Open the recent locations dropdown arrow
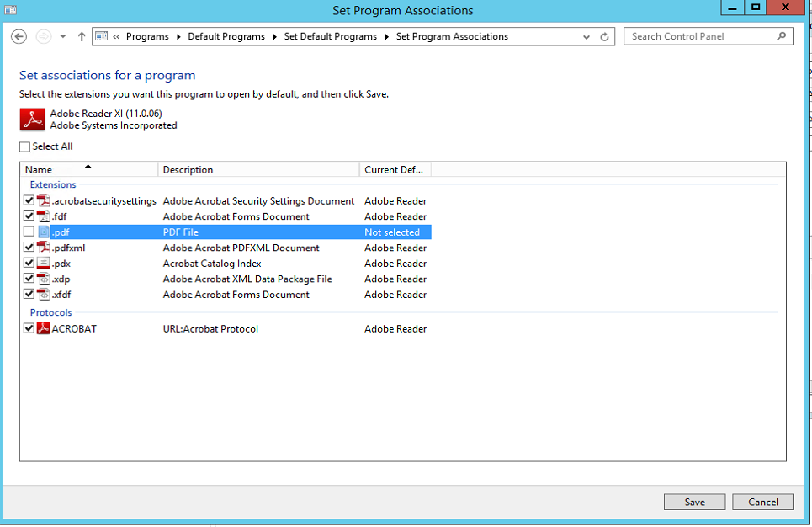This screenshot has width=812, height=527. [62, 36]
